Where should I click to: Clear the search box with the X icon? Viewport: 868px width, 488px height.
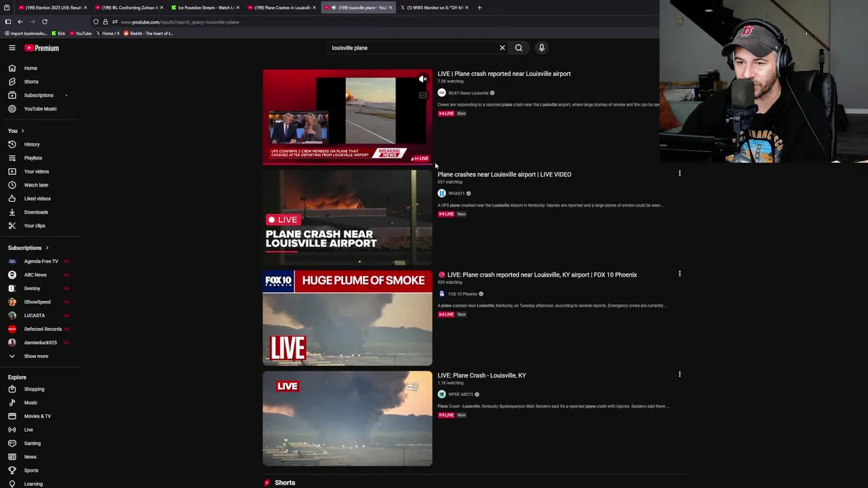click(502, 48)
